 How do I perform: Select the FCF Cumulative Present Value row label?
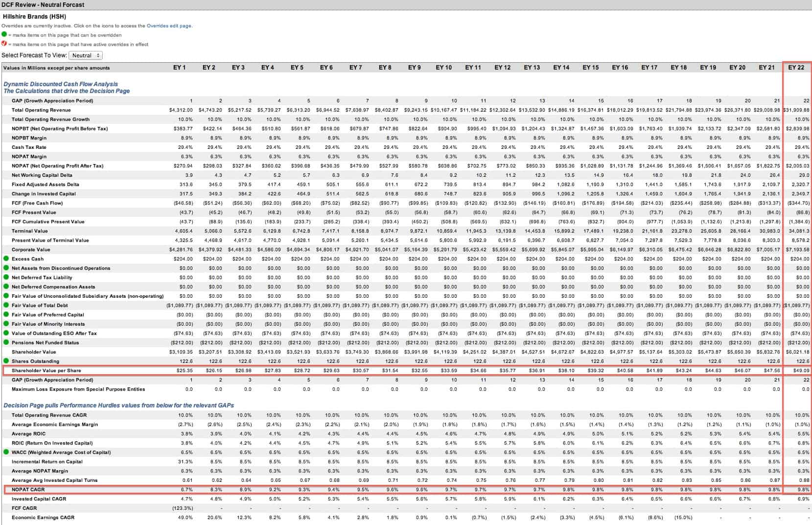pos(48,222)
